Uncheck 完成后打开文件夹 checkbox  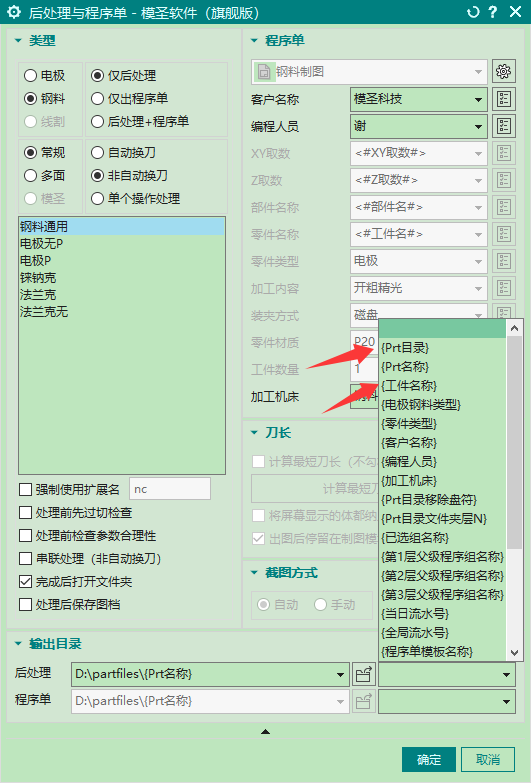[x=25, y=581]
